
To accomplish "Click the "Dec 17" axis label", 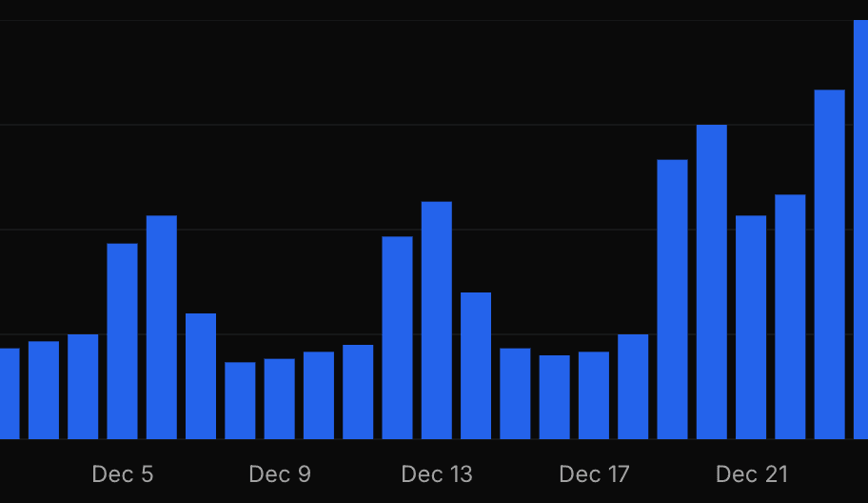I will tap(594, 474).
